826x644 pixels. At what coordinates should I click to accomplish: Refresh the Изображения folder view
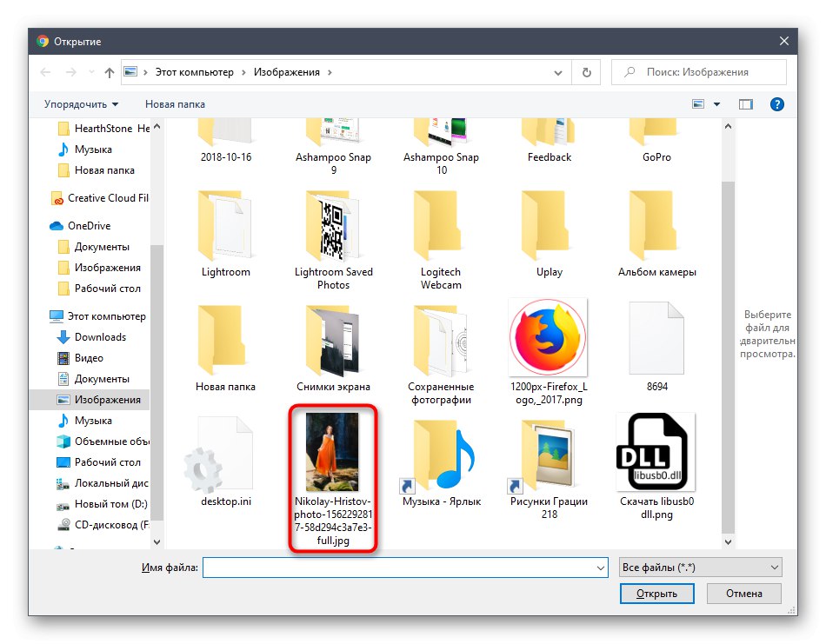point(586,72)
